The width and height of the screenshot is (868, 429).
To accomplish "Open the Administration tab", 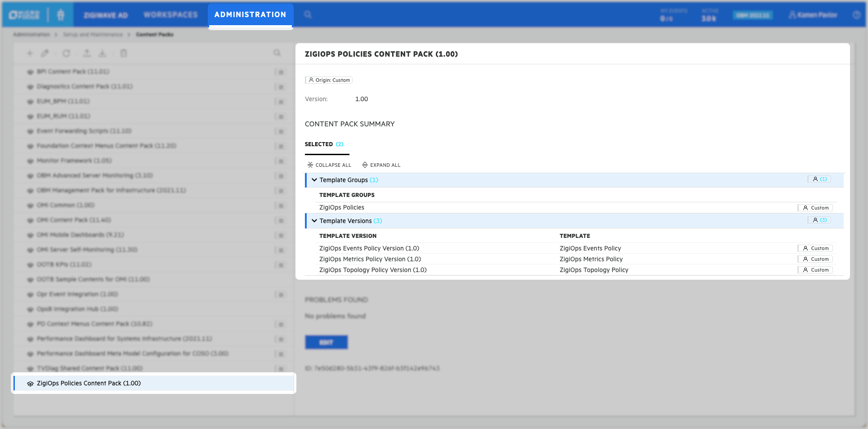I will 250,15.
